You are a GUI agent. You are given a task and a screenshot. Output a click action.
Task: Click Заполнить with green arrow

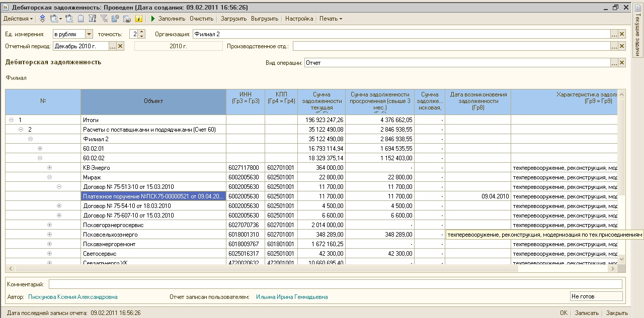pyautogui.click(x=168, y=19)
